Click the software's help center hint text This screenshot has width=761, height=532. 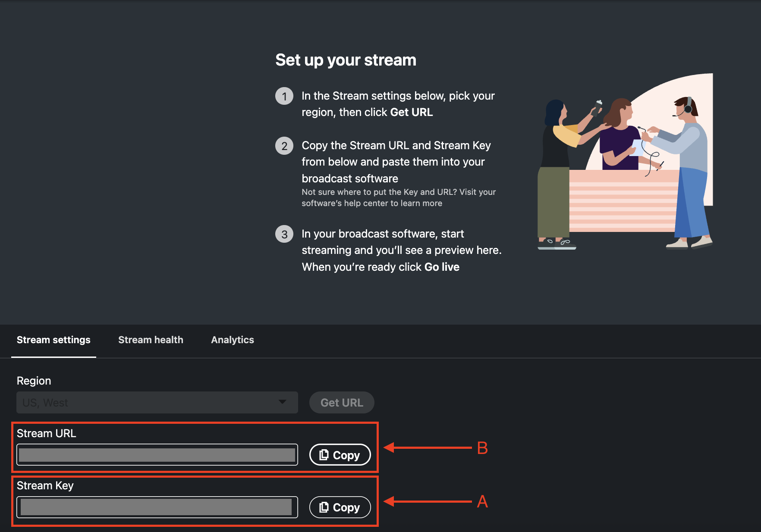398,197
